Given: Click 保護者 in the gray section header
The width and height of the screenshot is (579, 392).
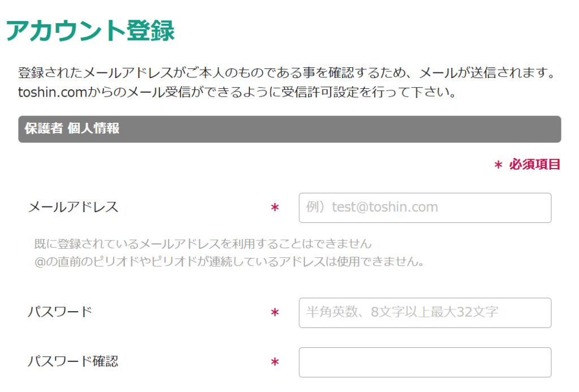Looking at the screenshot, I should [x=43, y=128].
